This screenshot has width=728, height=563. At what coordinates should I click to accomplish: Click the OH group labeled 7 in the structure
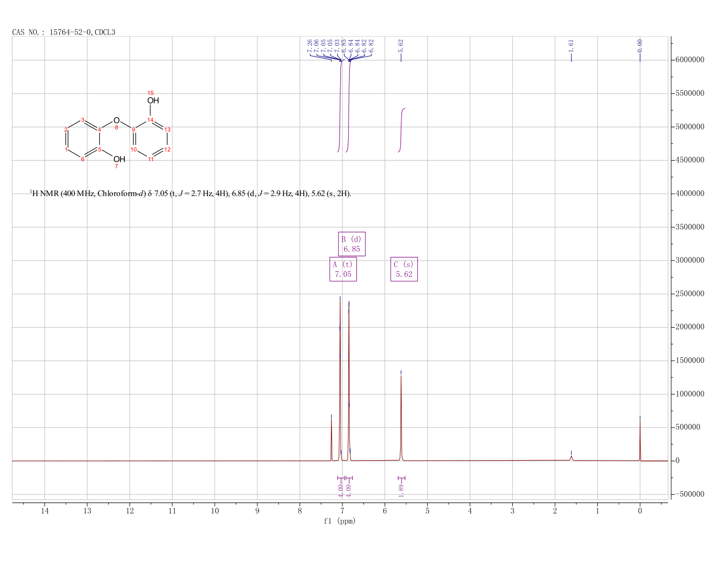[x=119, y=159]
